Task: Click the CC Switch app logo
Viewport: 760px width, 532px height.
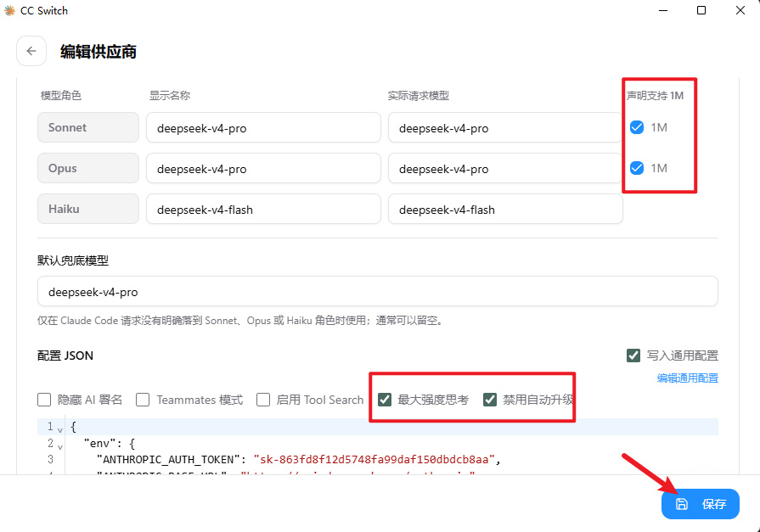Action: [x=9, y=11]
